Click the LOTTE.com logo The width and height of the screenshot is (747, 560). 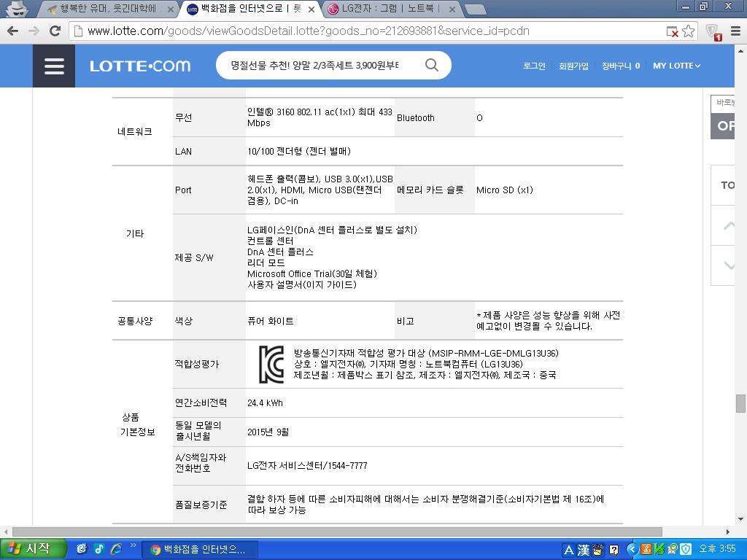click(140, 66)
